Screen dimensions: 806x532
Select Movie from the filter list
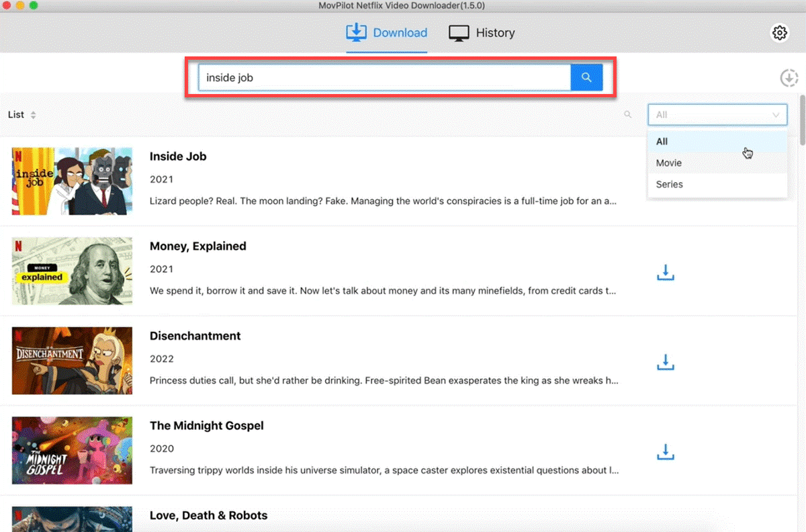(x=669, y=163)
